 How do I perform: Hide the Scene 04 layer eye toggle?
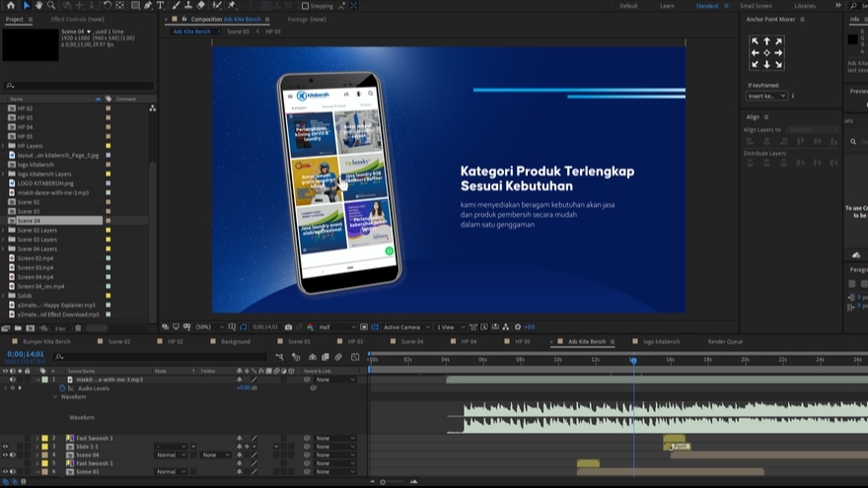coord(5,454)
